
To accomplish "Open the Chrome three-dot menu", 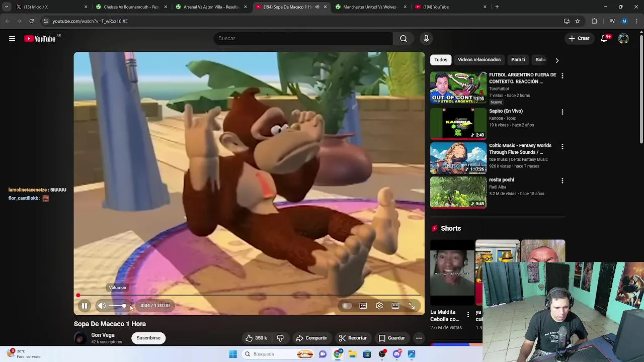I will pyautogui.click(x=637, y=21).
